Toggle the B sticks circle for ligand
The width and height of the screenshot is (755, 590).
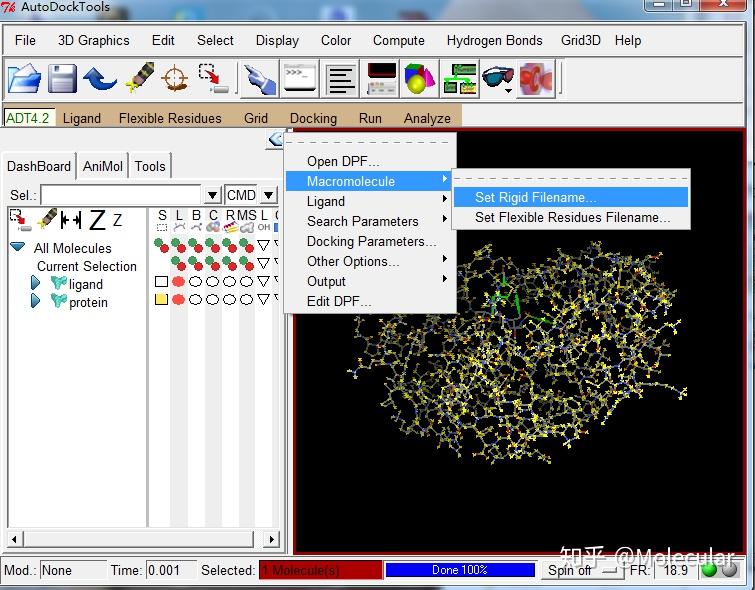point(195,281)
